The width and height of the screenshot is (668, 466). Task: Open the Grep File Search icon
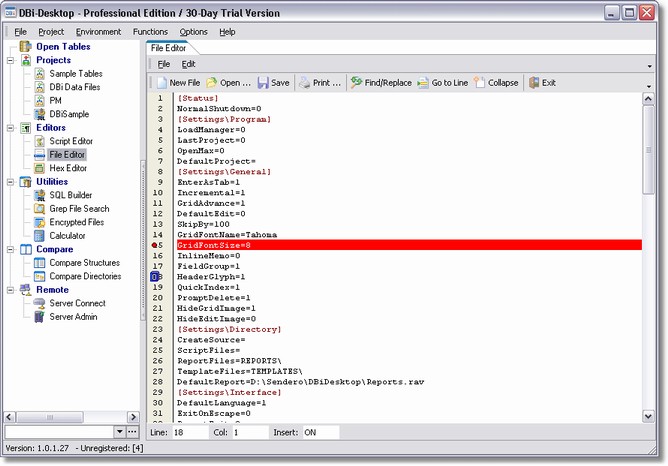tap(40, 209)
